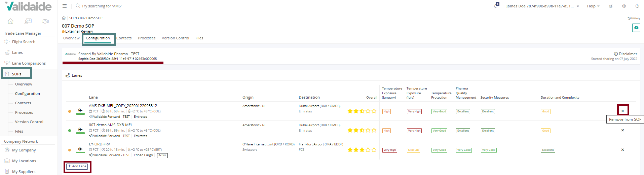Open the Disclaimer info link
644x175 pixels.
click(x=626, y=54)
